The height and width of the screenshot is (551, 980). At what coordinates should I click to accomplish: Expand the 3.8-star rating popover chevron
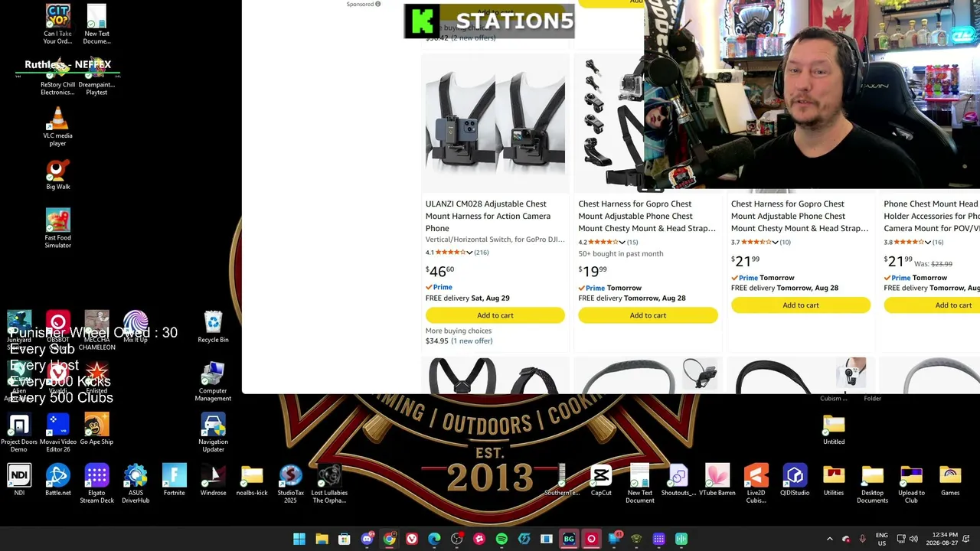[x=927, y=243]
